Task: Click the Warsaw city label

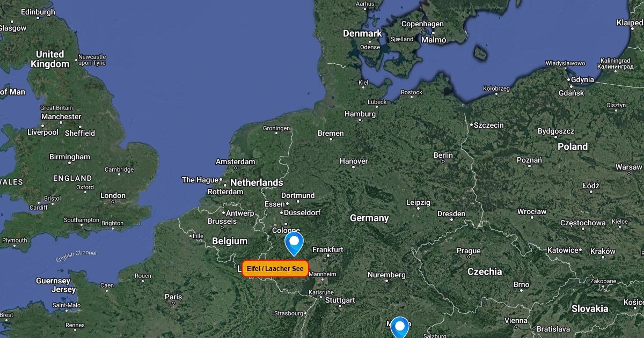Action: point(628,167)
